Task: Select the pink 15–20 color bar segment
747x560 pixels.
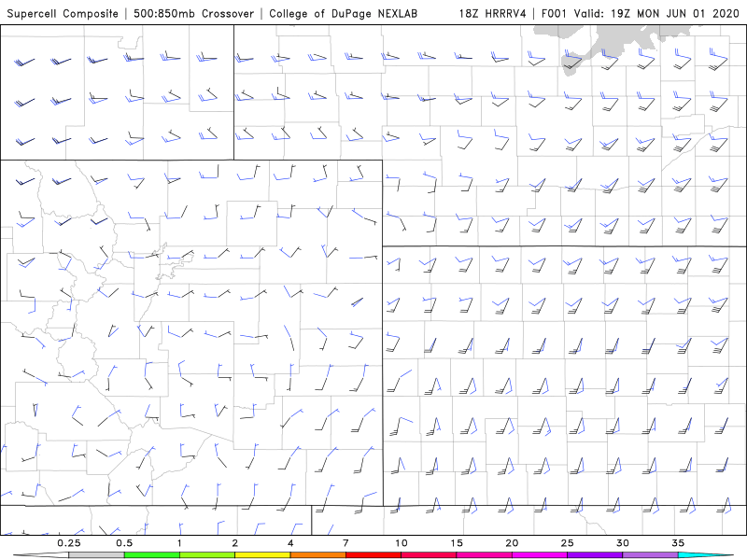Action: pyautogui.click(x=484, y=555)
